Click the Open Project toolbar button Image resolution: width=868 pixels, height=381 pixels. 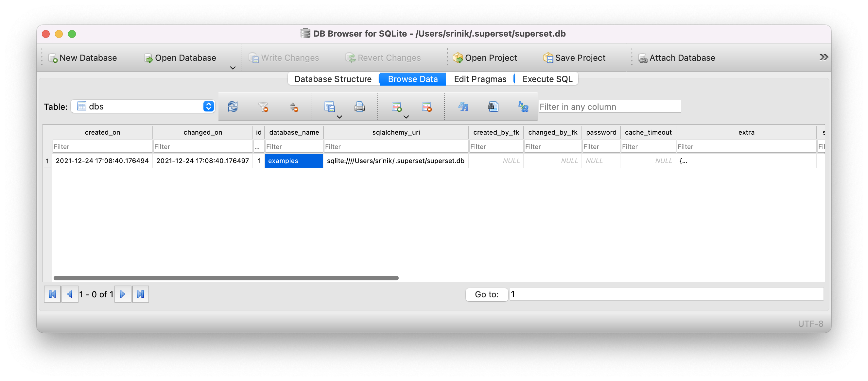click(485, 58)
